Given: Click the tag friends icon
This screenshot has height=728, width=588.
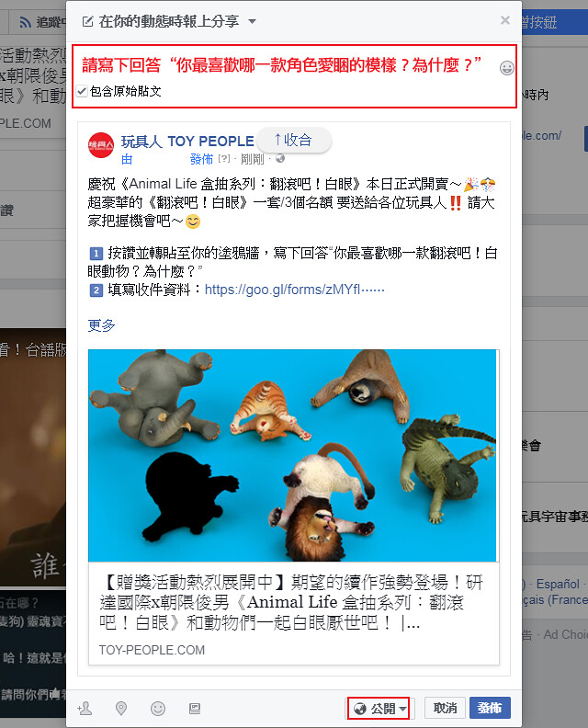Looking at the screenshot, I should 85,709.
